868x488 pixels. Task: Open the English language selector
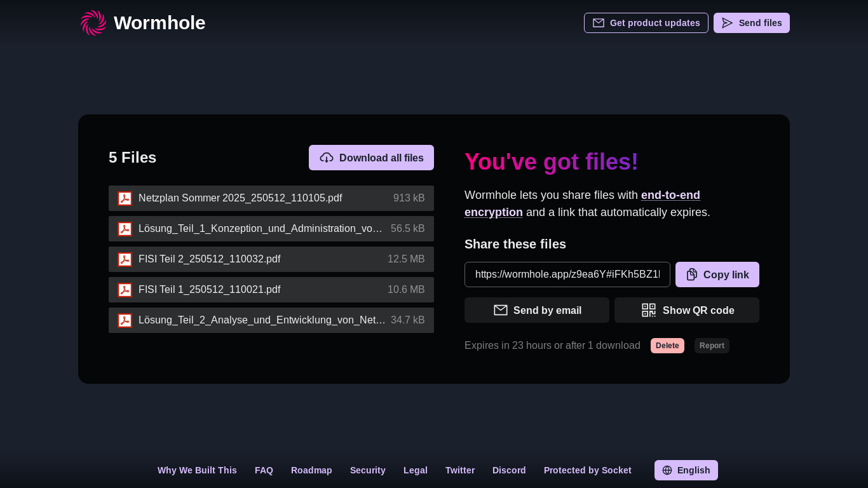point(686,470)
